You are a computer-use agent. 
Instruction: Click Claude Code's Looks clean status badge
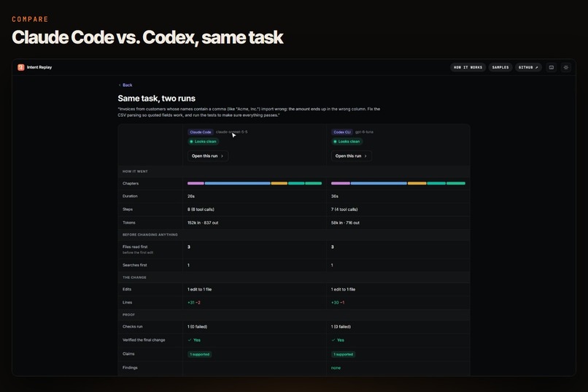click(203, 142)
